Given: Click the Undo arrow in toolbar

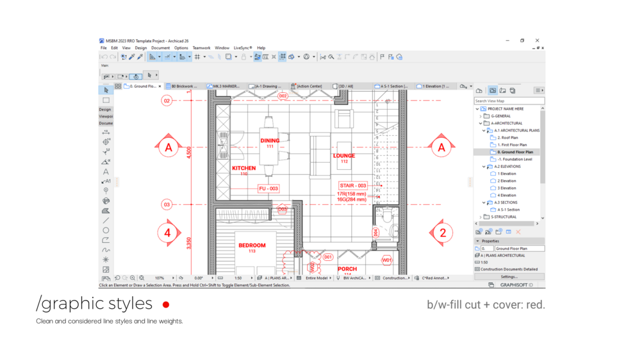Looking at the screenshot, I should click(x=104, y=57).
